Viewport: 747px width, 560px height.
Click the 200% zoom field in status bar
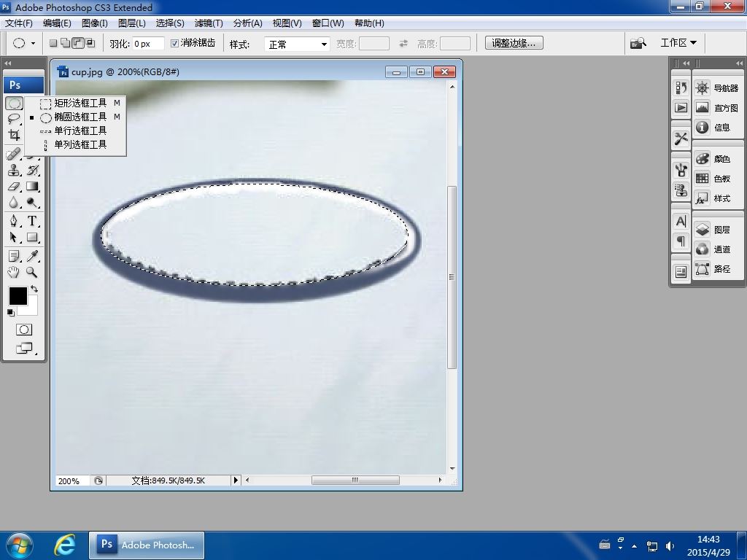[x=72, y=481]
